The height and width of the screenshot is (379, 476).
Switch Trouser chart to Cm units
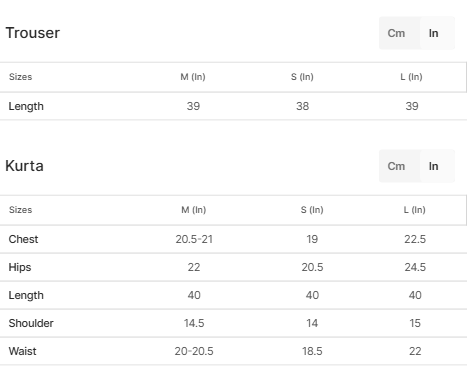[x=397, y=33]
